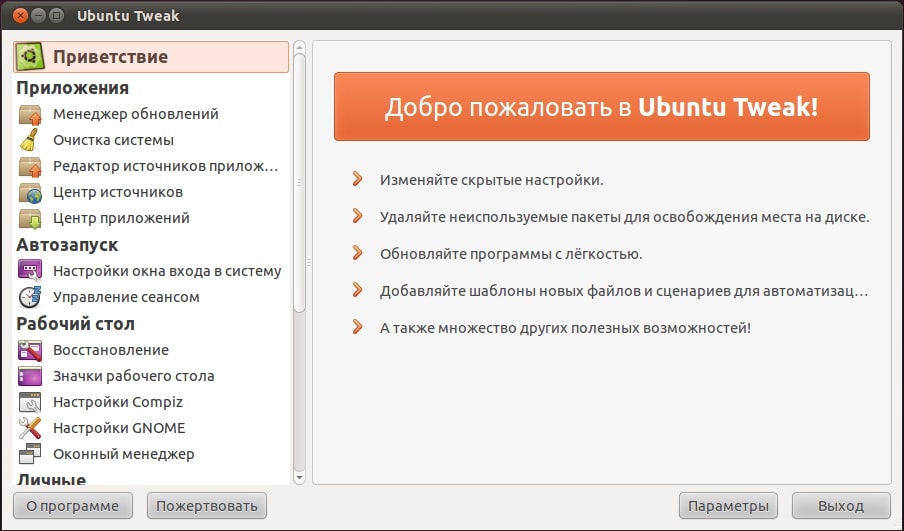Screen dimensions: 904x531
Task: Click the Оконный менеджер windows icon
Action: 30,454
